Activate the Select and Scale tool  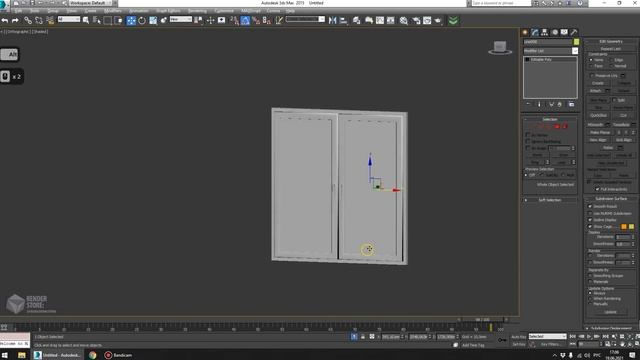coord(153,20)
